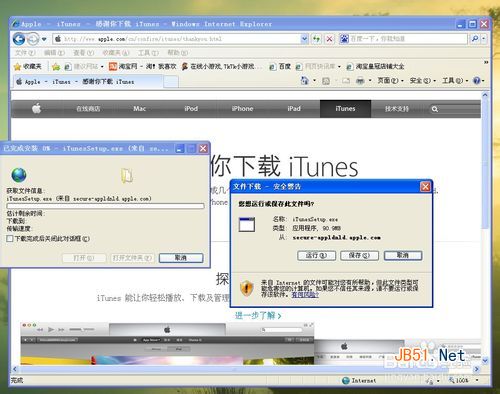Open the 查看(V) menu
This screenshot has width=500, height=394.
[x=83, y=53]
